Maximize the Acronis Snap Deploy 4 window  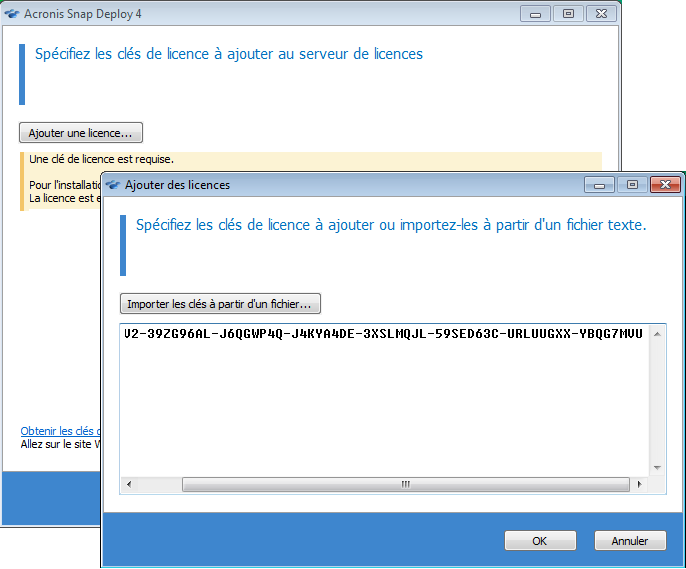pos(568,13)
